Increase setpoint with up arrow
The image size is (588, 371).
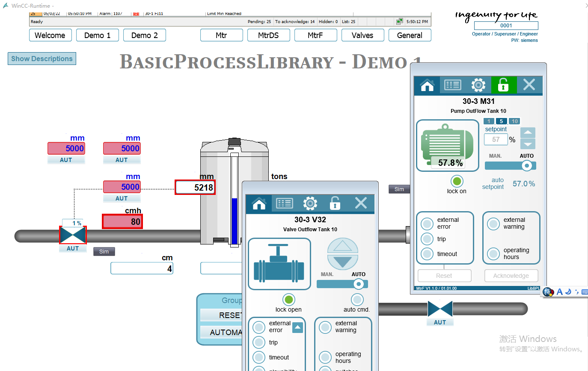pos(528,132)
